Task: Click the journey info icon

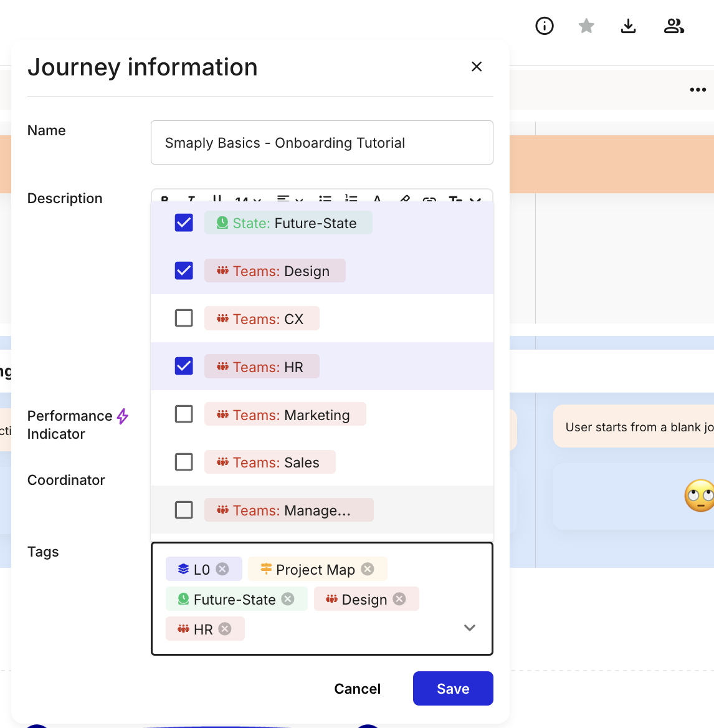Action: point(545,26)
